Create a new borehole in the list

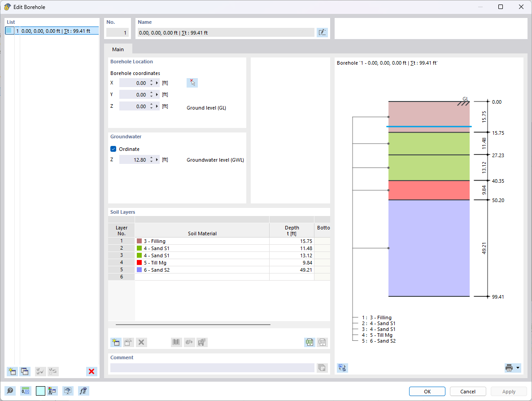pos(12,371)
